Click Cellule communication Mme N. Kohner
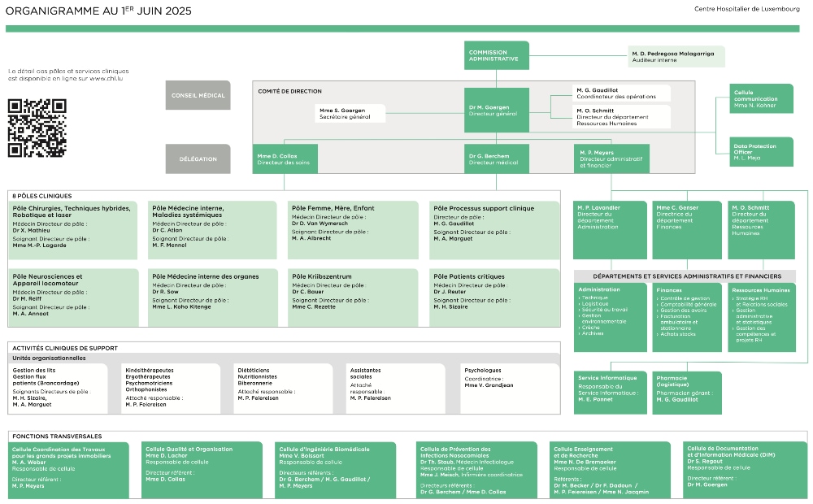 click(x=761, y=98)
